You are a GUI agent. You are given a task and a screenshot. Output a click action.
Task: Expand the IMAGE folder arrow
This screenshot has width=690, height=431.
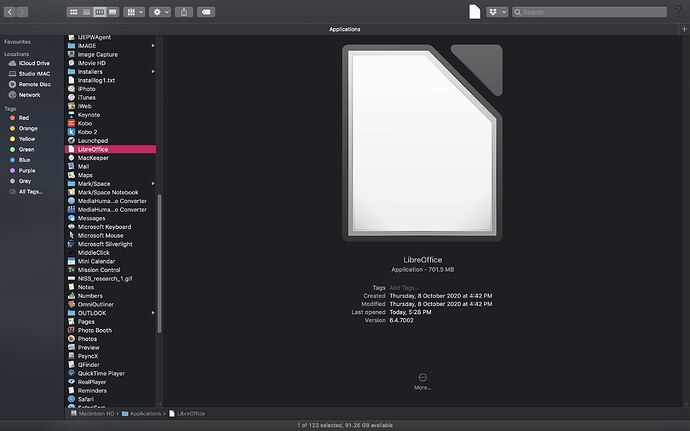pos(153,46)
